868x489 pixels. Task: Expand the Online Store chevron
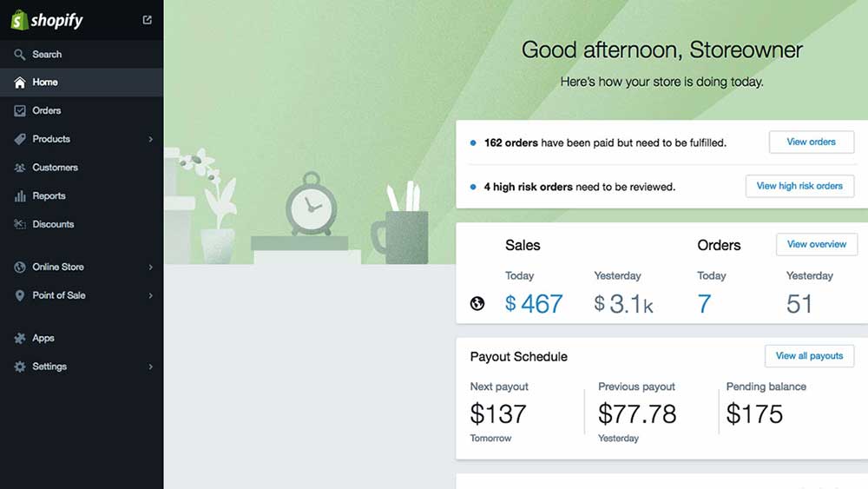tap(150, 267)
